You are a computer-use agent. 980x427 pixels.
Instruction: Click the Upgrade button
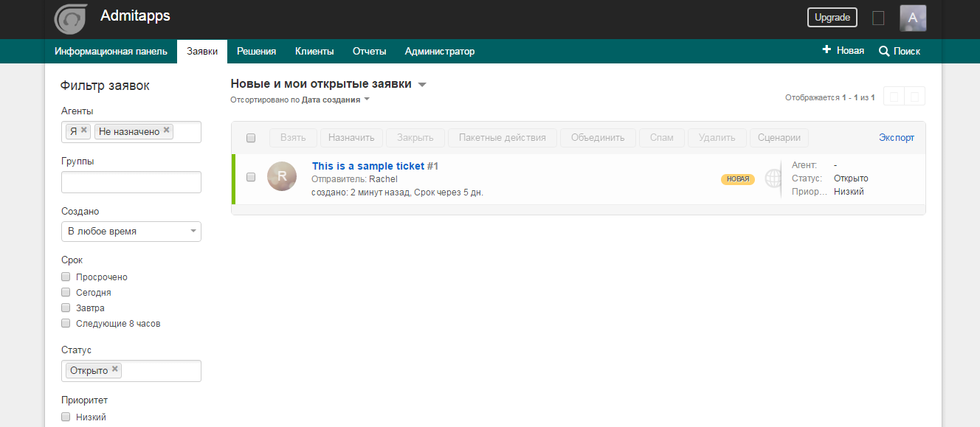coord(832,17)
